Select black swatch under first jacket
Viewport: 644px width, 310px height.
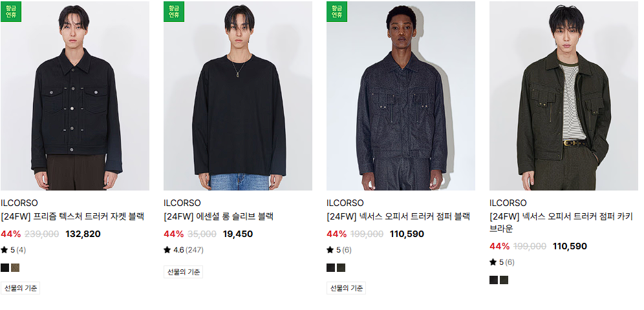point(5,268)
